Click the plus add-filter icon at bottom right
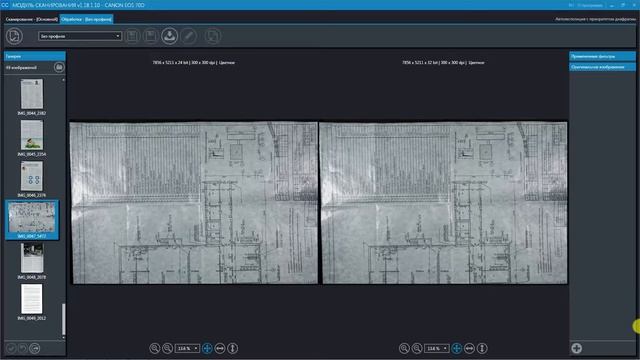 pos(576,348)
